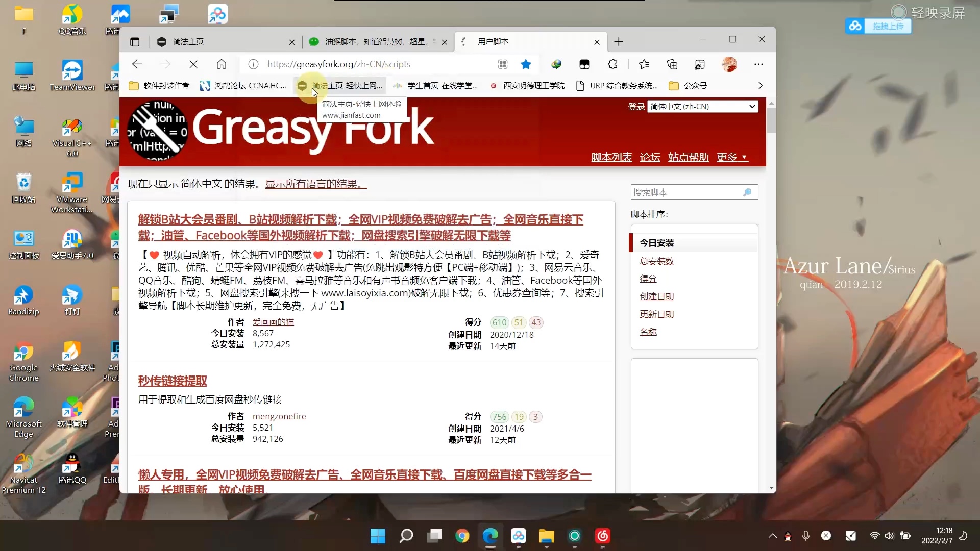Toggle the blue favorites star
This screenshot has height=551, width=980.
coord(526,64)
